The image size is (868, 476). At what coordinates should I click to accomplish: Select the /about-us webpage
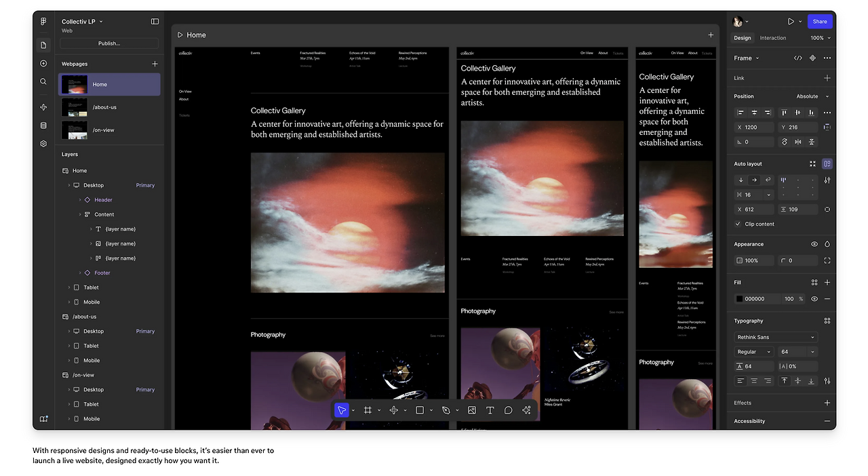109,107
